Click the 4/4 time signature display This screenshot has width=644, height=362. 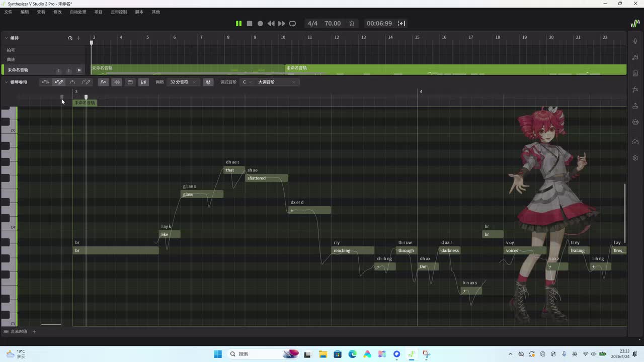(312, 24)
